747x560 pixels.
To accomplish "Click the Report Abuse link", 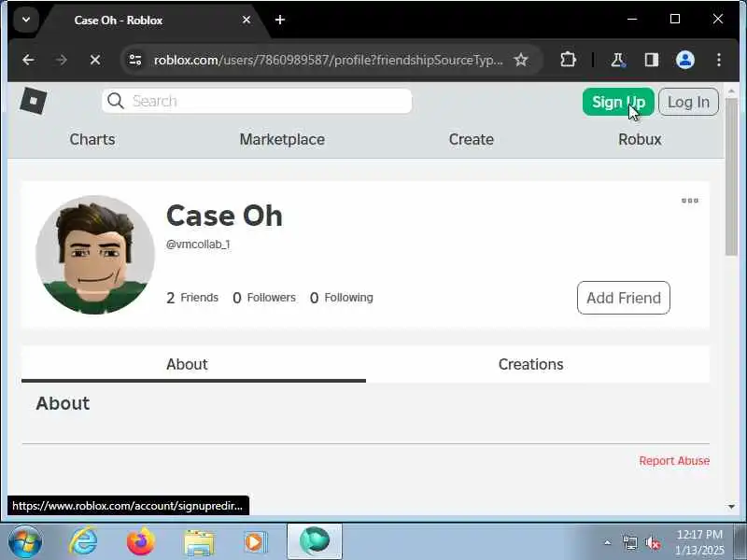I will tap(674, 460).
